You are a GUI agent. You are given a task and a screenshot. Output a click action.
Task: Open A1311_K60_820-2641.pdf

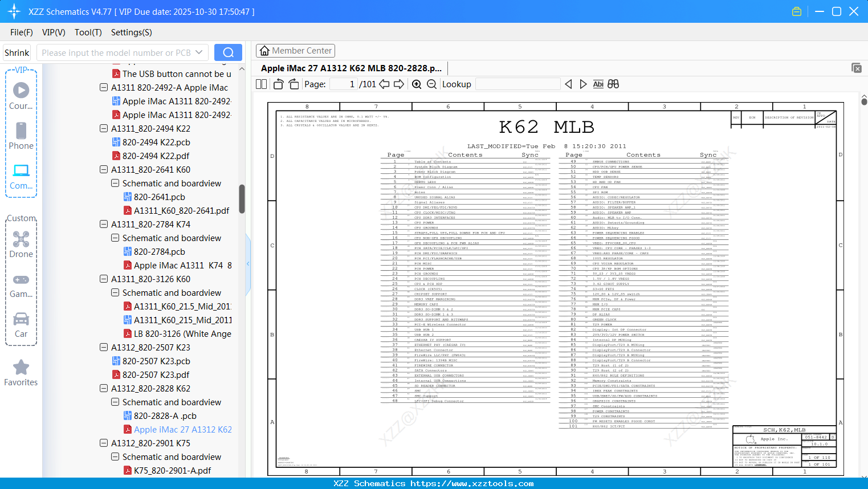pos(181,211)
